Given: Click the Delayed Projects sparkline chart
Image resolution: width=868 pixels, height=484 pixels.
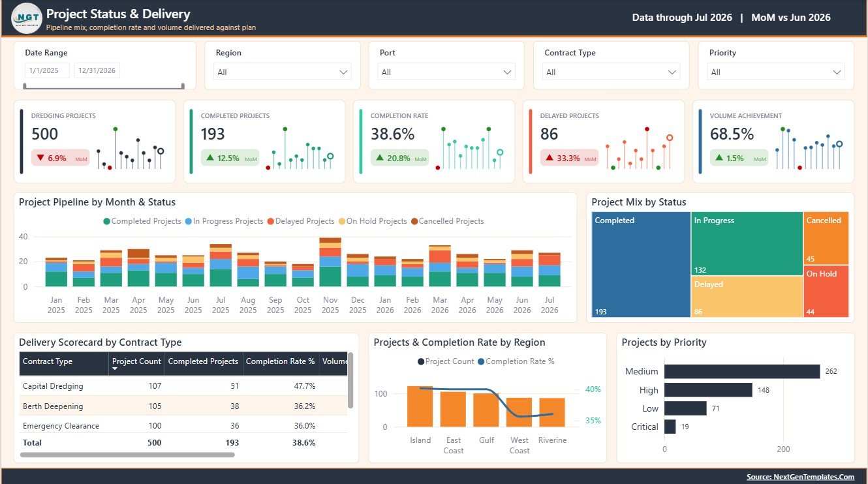Looking at the screenshot, I should click(639, 149).
